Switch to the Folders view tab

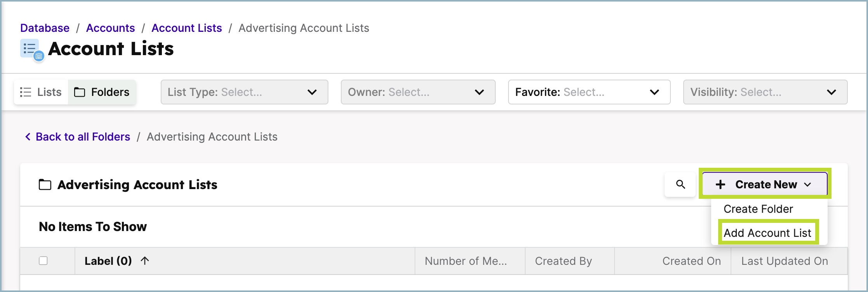102,92
